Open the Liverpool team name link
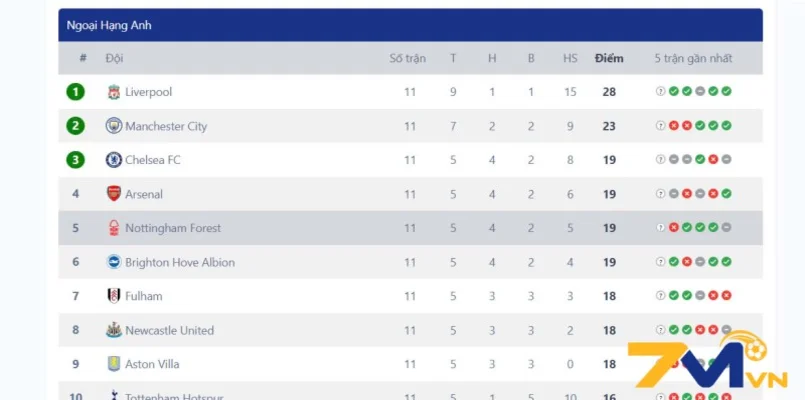 148,92
